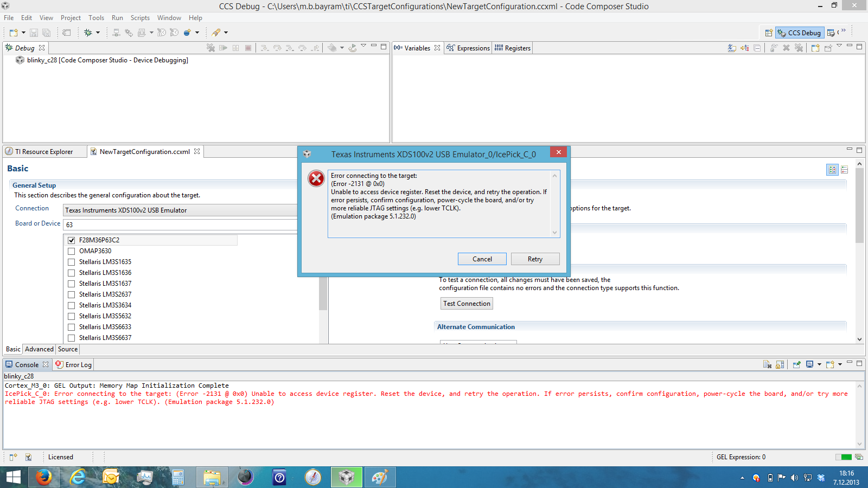
Task: Launch the Debug bug toolbar icon
Action: [88, 33]
